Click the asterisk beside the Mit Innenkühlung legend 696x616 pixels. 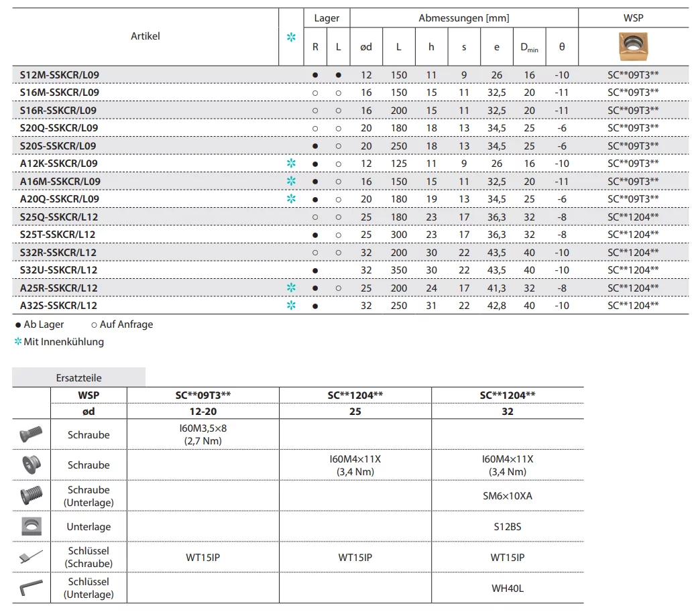tap(18, 342)
